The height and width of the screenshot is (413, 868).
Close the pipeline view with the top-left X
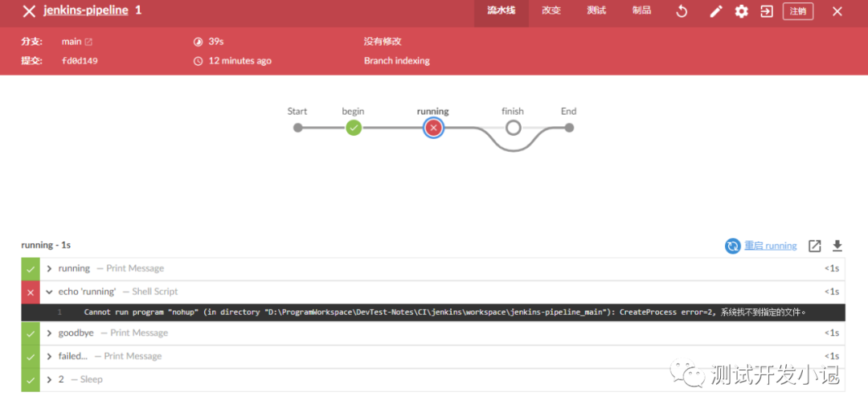29,11
